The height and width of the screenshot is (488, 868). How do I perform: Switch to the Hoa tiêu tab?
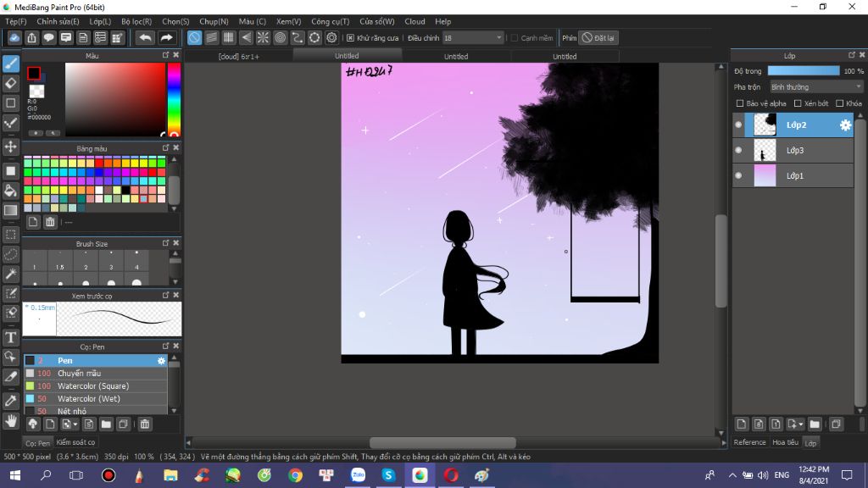click(786, 442)
